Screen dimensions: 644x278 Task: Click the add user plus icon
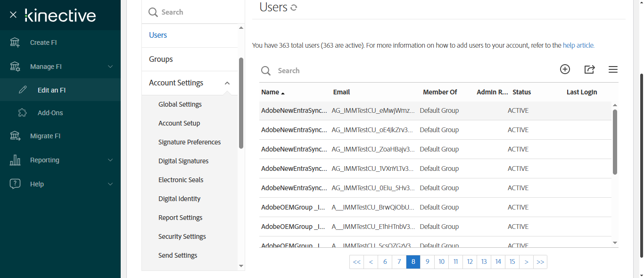pos(565,69)
